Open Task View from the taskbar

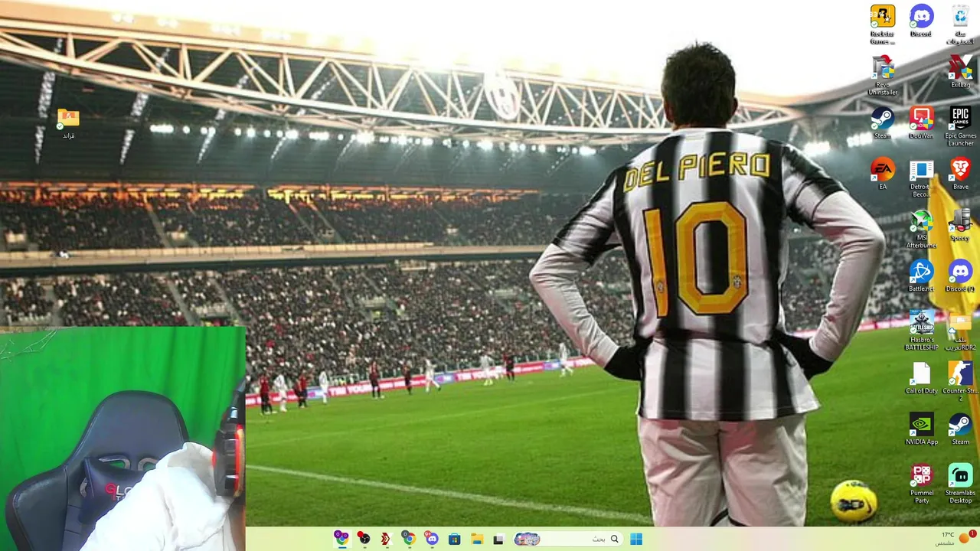point(498,539)
